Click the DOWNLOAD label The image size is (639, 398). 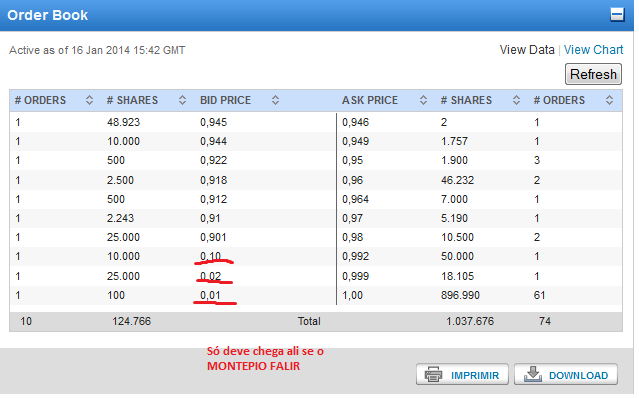(x=578, y=376)
